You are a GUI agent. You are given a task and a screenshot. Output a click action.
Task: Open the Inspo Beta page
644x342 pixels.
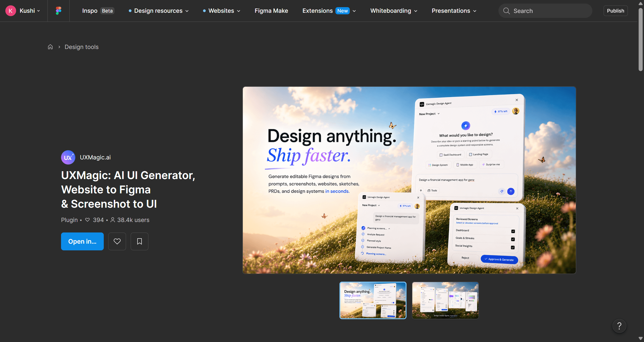(98, 11)
